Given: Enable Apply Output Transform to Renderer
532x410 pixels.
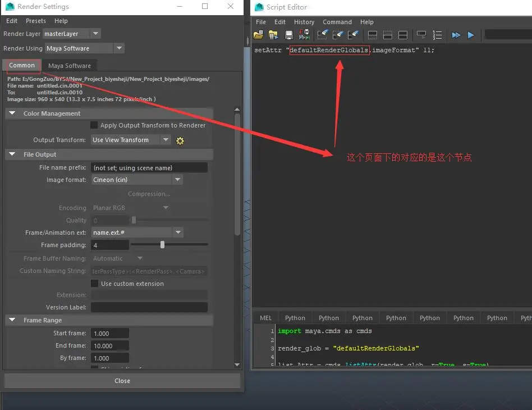Looking at the screenshot, I should click(x=94, y=125).
